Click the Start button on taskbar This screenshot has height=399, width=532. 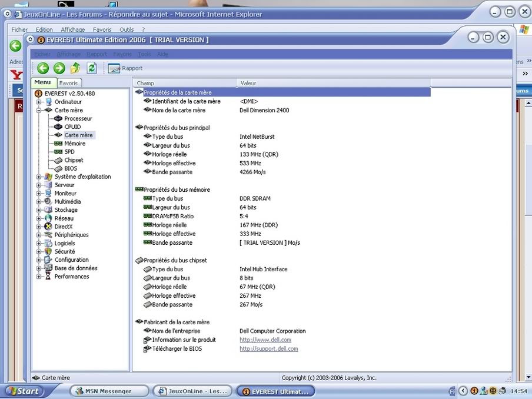click(23, 391)
